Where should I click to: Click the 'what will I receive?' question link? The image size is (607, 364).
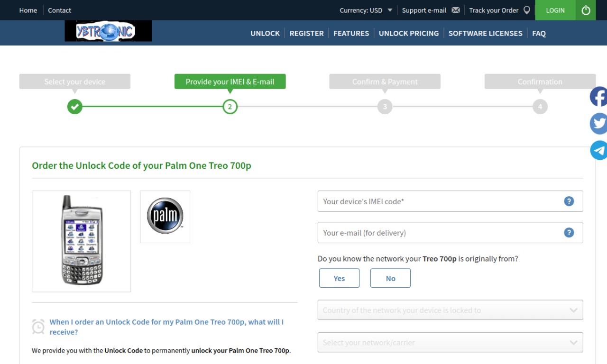click(x=166, y=327)
